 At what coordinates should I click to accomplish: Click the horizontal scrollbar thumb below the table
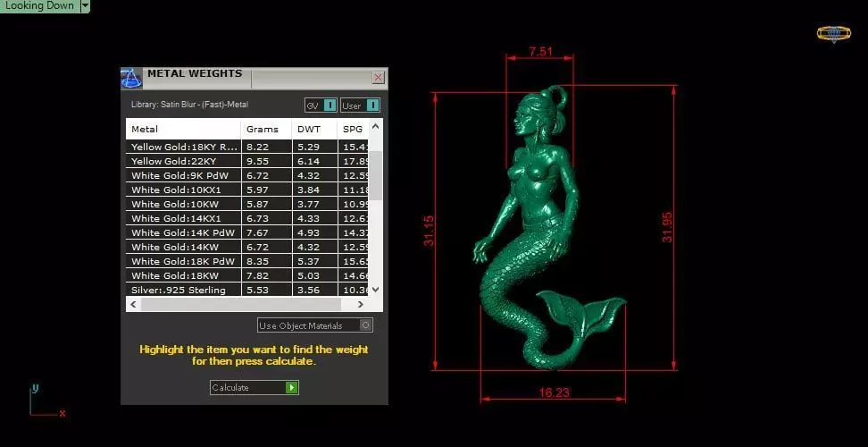[x=241, y=304]
